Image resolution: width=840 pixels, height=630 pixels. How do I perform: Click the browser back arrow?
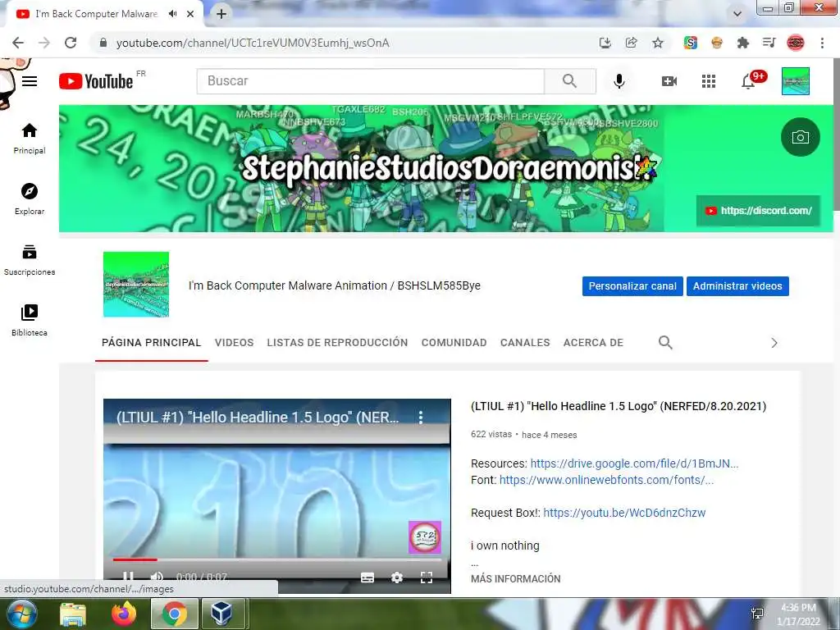(x=18, y=43)
